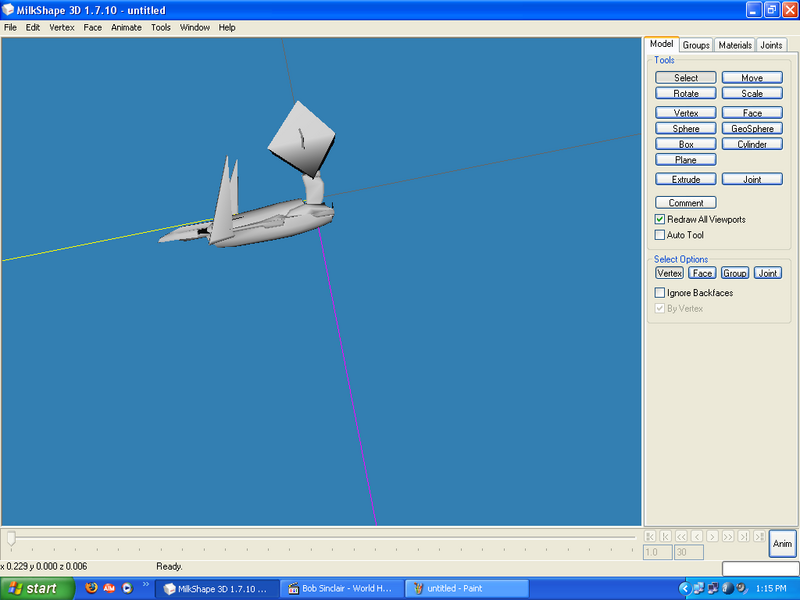Click animation timeline slider thumb
This screenshot has width=800, height=600.
tap(11, 538)
